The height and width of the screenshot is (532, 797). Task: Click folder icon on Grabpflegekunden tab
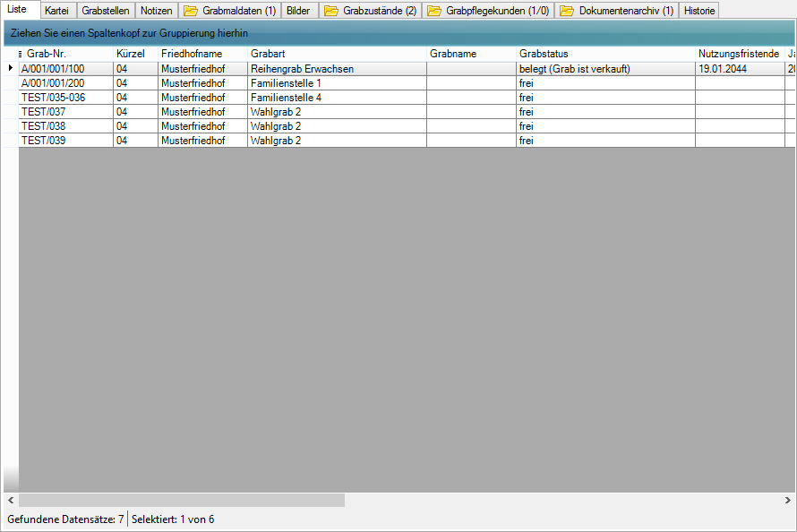click(x=434, y=11)
